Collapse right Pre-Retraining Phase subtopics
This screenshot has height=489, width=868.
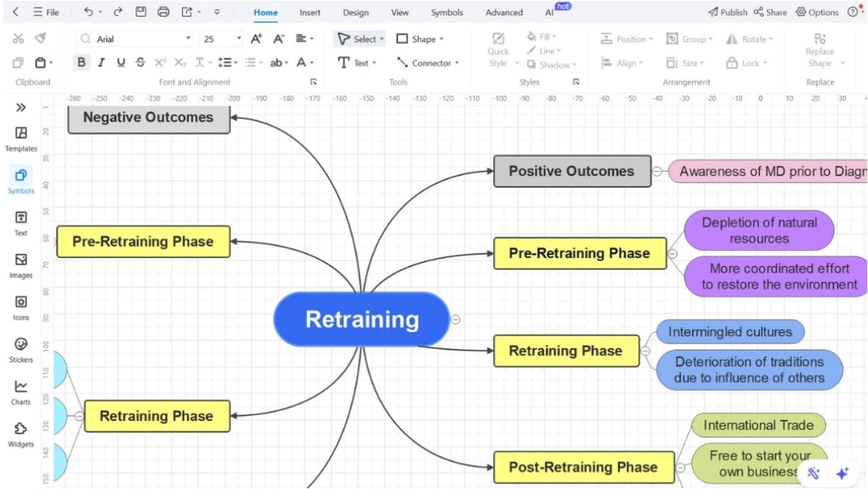tap(673, 254)
